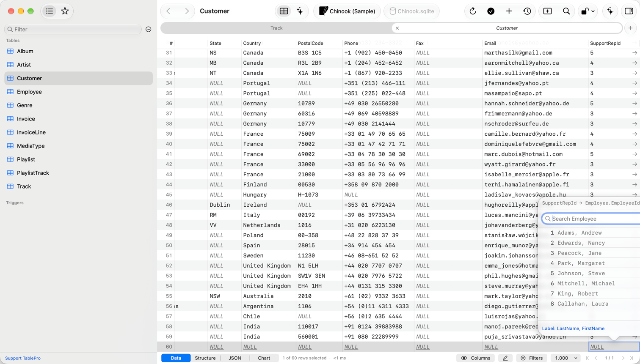Open the MediaType table

(x=78, y=146)
